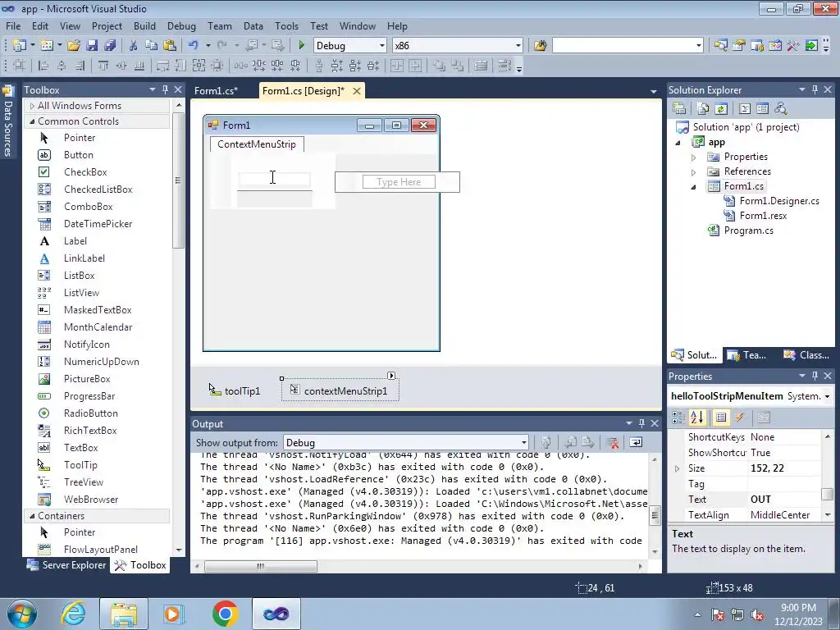
Task: Open Chrome from the Windows taskbar
Action: pos(225,614)
